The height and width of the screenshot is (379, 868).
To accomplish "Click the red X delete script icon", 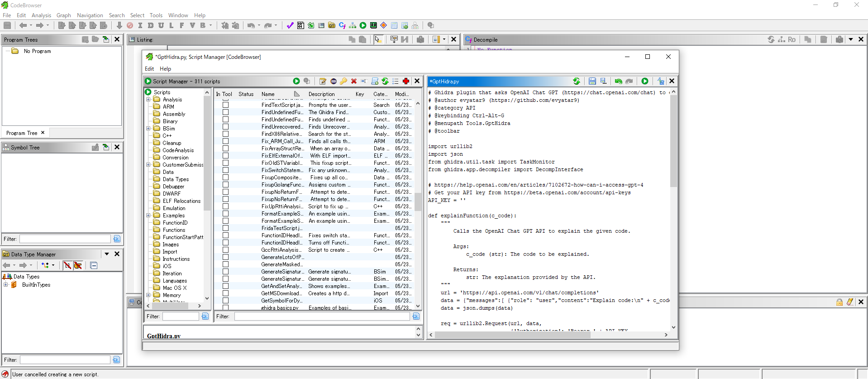I will click(354, 81).
